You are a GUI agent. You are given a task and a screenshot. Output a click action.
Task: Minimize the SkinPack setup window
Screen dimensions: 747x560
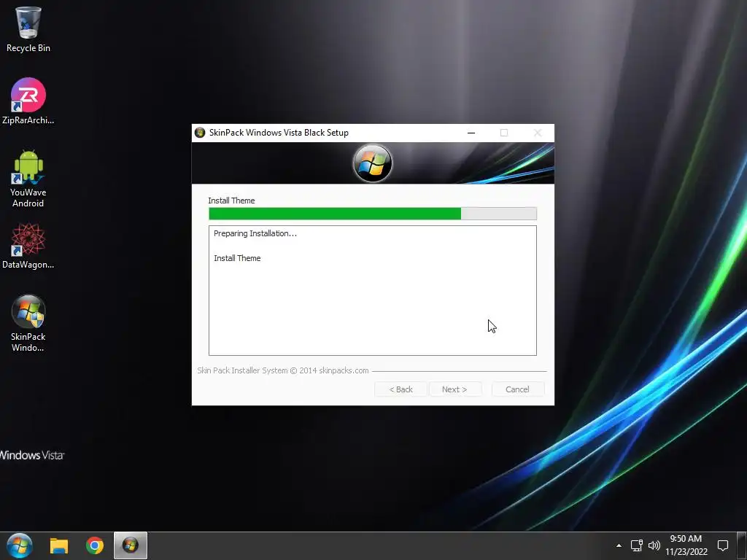coord(471,133)
